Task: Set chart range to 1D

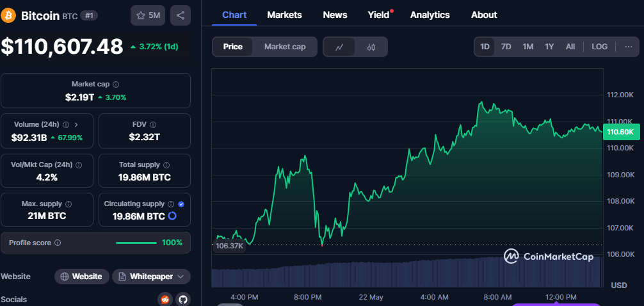Action: click(x=485, y=47)
